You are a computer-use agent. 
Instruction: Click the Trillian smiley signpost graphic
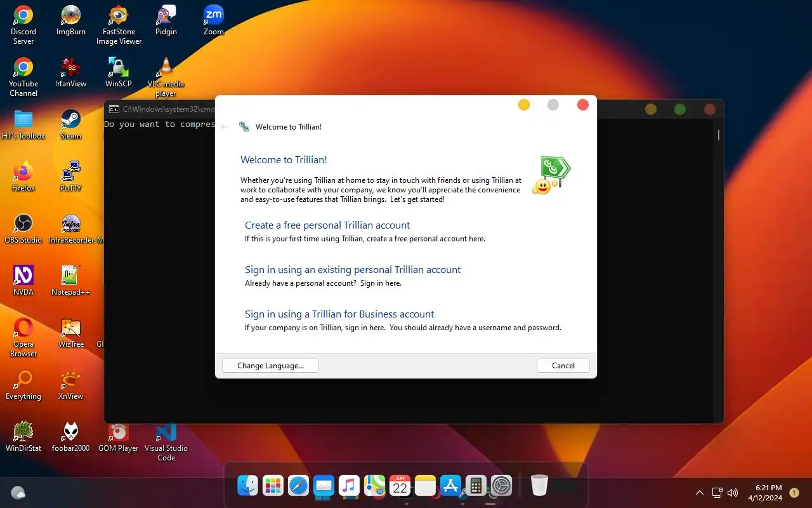pyautogui.click(x=551, y=176)
